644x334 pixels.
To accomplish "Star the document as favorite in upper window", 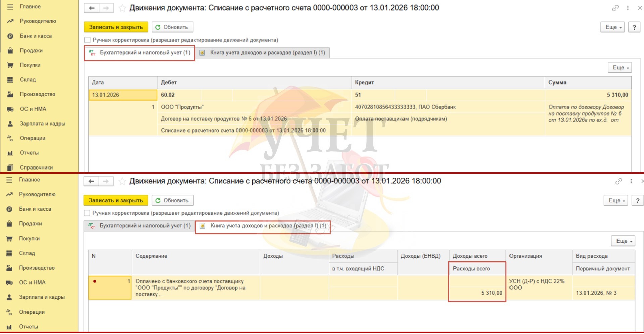I will click(x=122, y=8).
